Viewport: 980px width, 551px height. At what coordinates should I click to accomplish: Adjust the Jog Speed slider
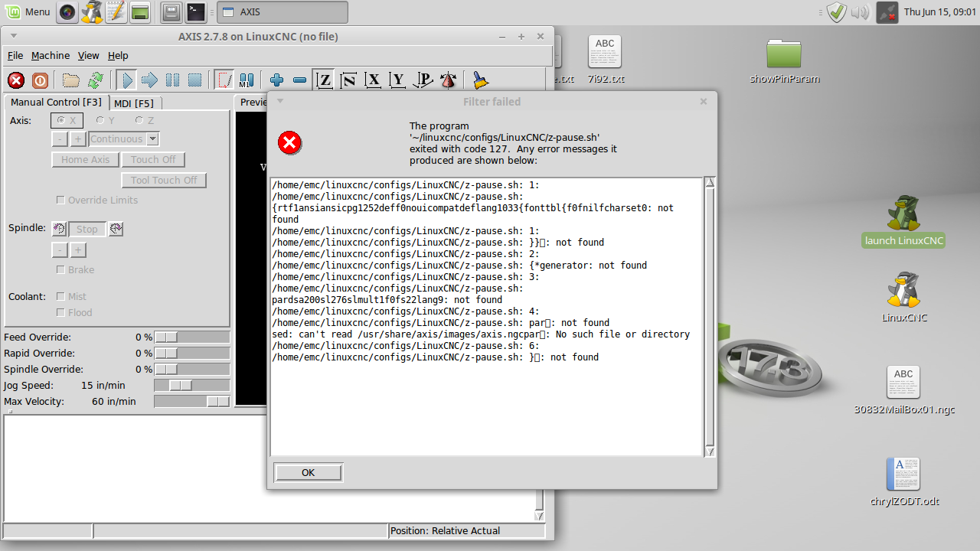192,386
